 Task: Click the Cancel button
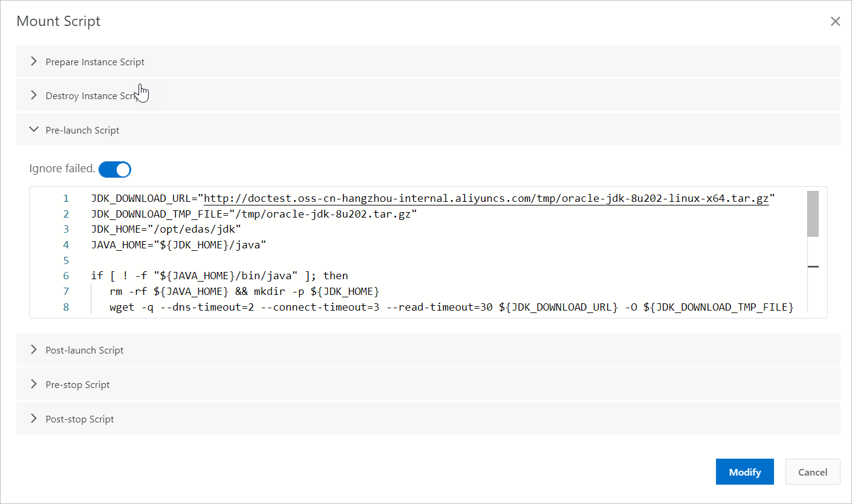812,472
